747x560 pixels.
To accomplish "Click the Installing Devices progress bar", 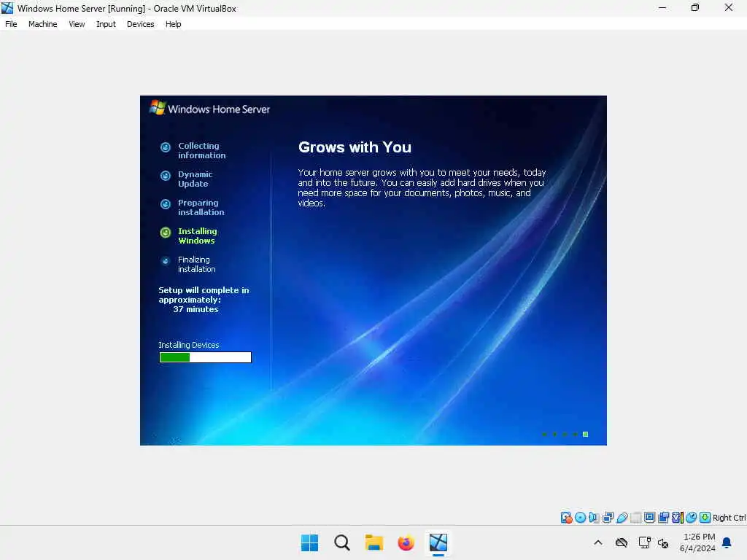I will (205, 357).
